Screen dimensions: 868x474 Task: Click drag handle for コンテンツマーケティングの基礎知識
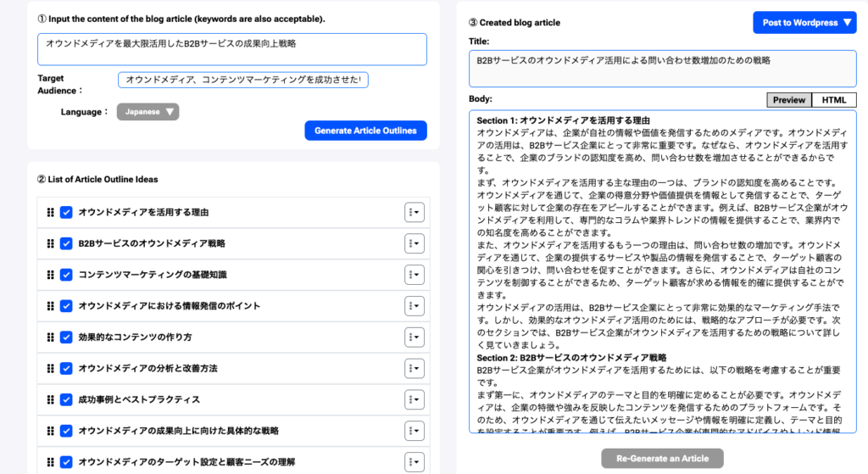point(50,275)
